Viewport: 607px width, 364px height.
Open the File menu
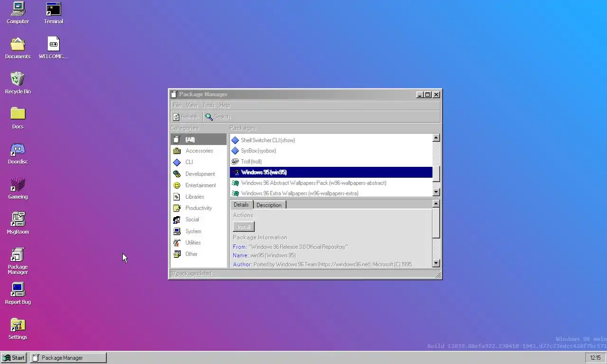(177, 105)
